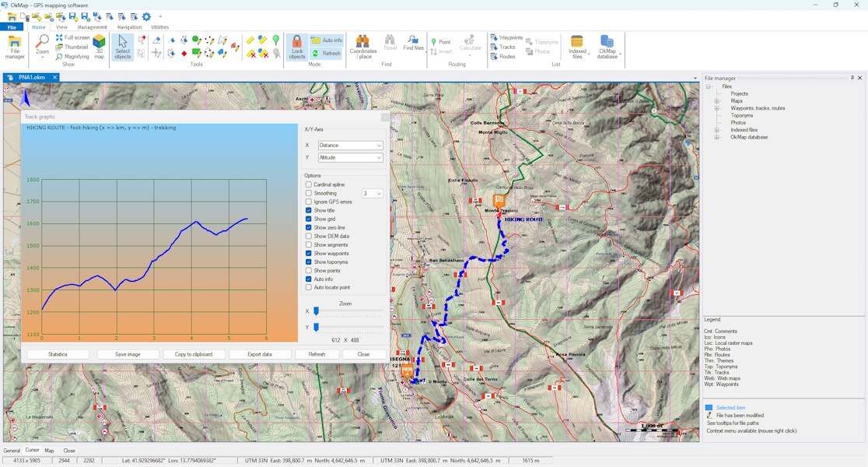Enable the Cardinal spline option
The height and width of the screenshot is (467, 868).
pos(309,184)
